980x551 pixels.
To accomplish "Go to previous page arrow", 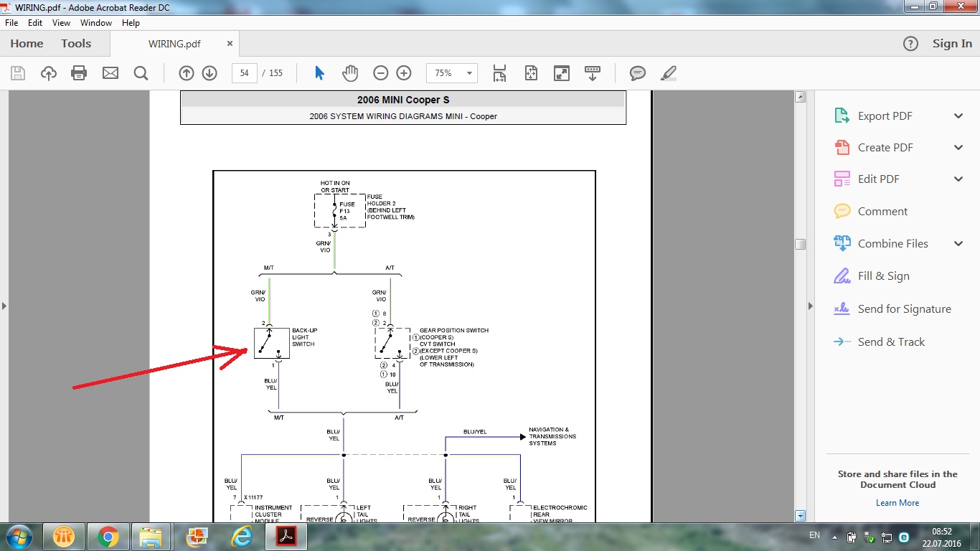I will (x=187, y=73).
